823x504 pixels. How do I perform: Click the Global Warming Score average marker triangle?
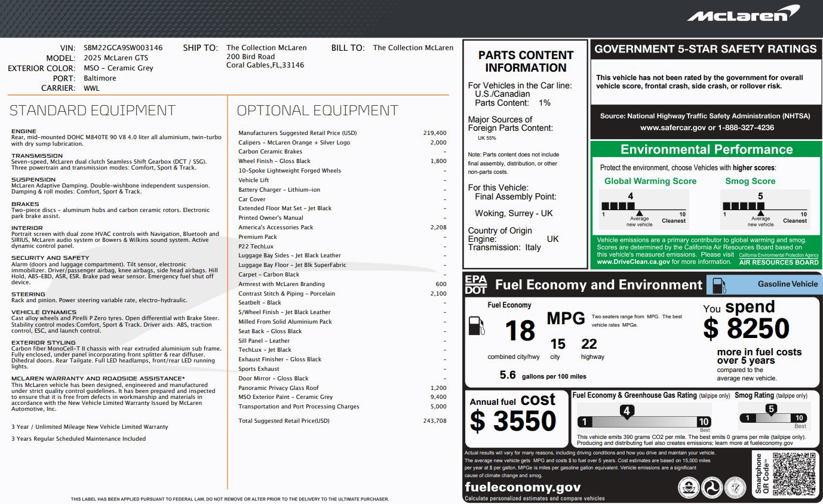(x=639, y=213)
